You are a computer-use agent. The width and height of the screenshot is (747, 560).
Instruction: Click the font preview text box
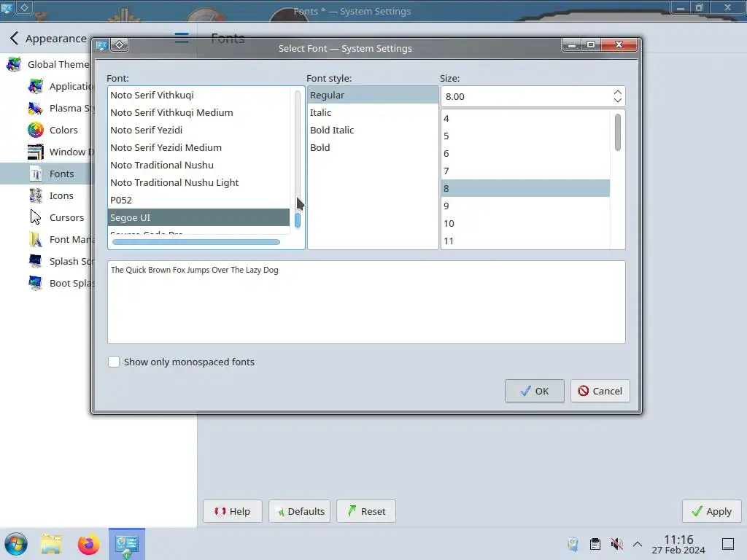click(x=366, y=303)
